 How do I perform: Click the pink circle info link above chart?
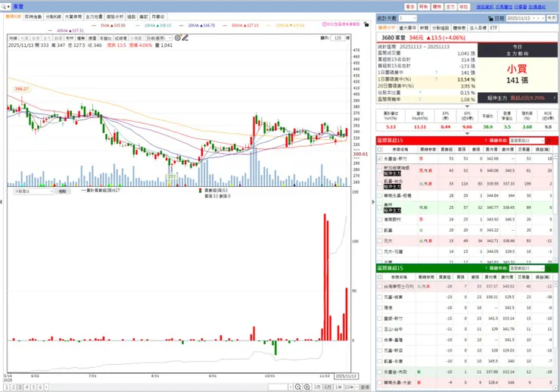pyautogui.click(x=341, y=24)
